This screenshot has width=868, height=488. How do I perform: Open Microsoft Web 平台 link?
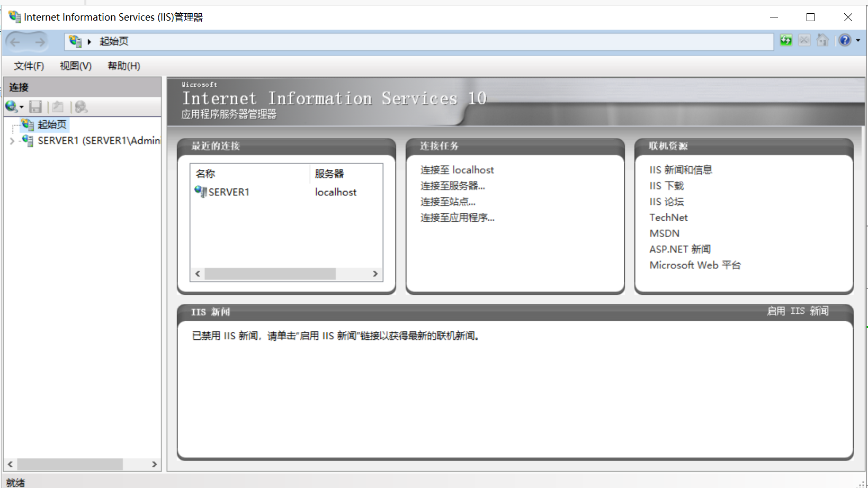point(695,265)
